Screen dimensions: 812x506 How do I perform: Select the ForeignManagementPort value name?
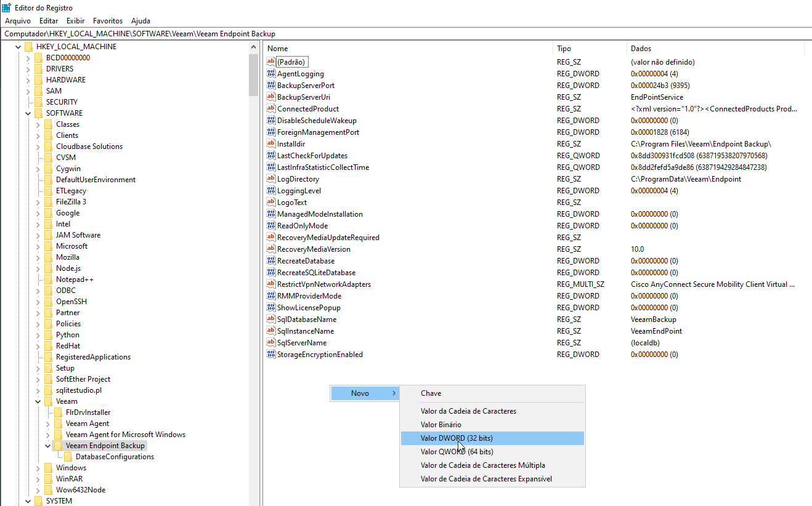coord(318,132)
